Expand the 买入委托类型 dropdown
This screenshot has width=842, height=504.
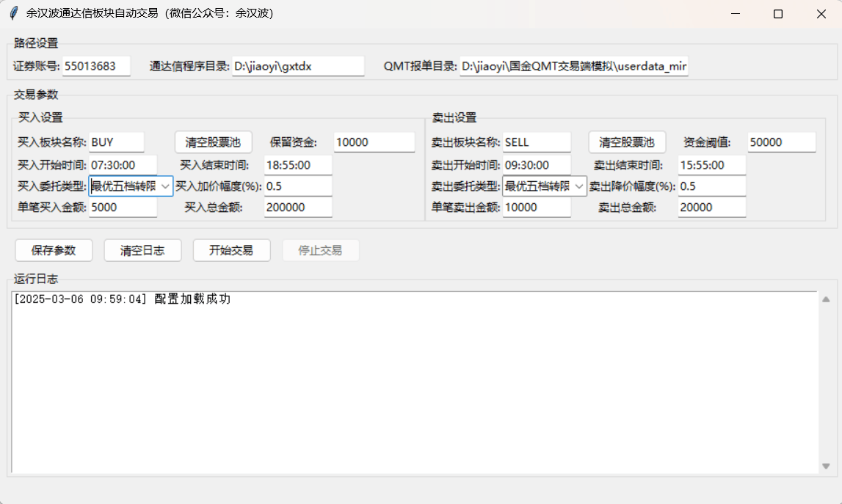point(164,186)
